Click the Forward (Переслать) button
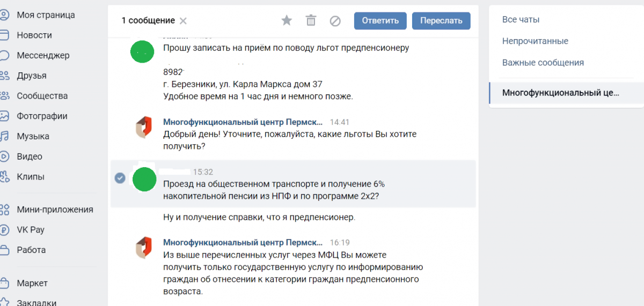This screenshot has width=644, height=306. pos(441,21)
